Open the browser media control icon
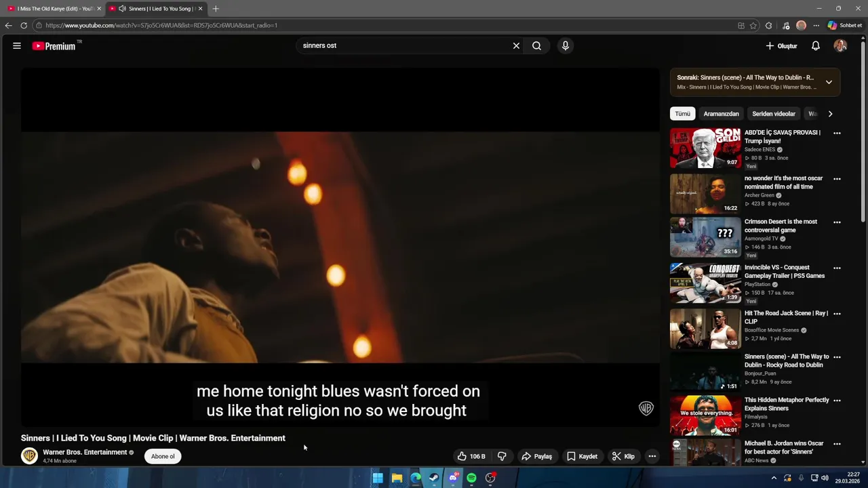Image resolution: width=868 pixels, height=488 pixels. (x=786, y=26)
